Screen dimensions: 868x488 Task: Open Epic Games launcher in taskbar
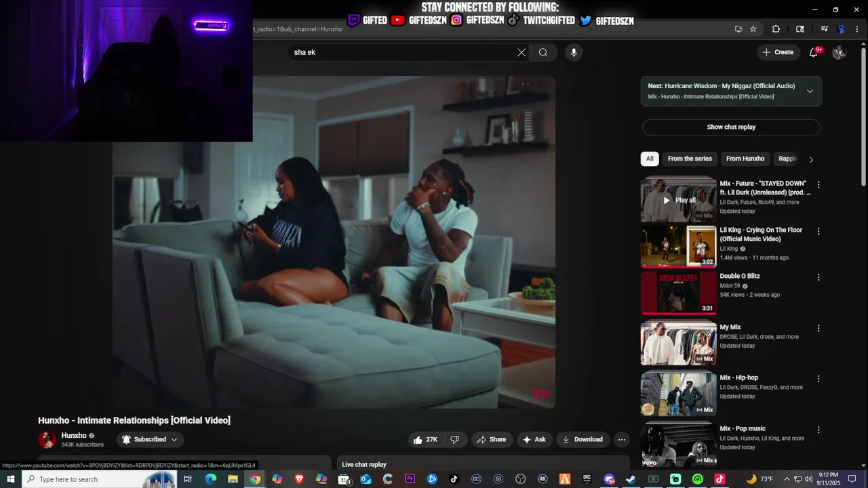pyautogui.click(x=587, y=479)
